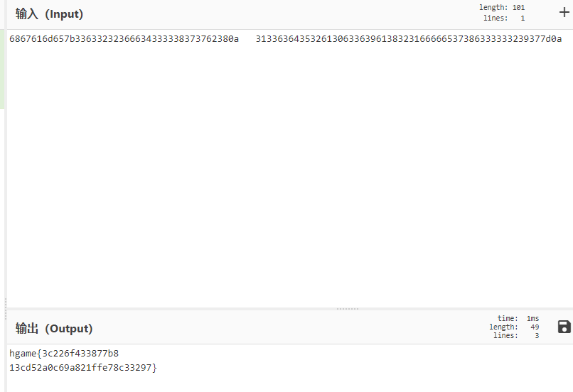
Task: Click the Input pane title
Action: 49,14
